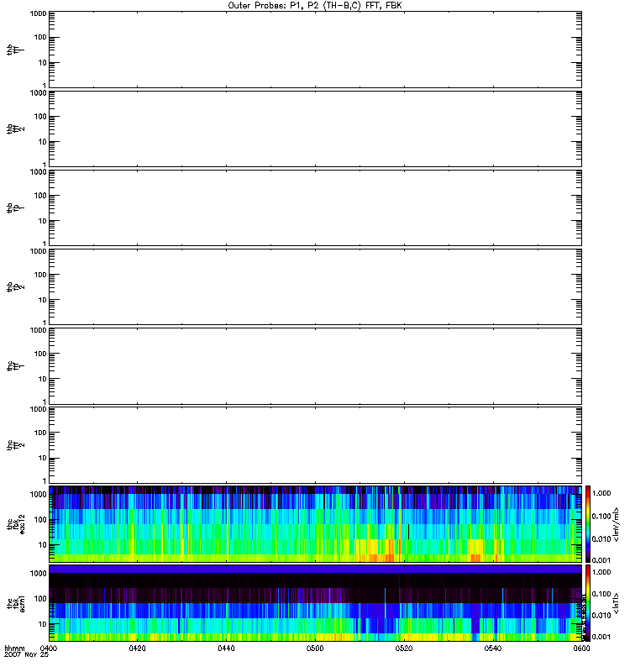Click the "thc fbk scm1" panel label
The image size is (630, 672).
point(16,603)
